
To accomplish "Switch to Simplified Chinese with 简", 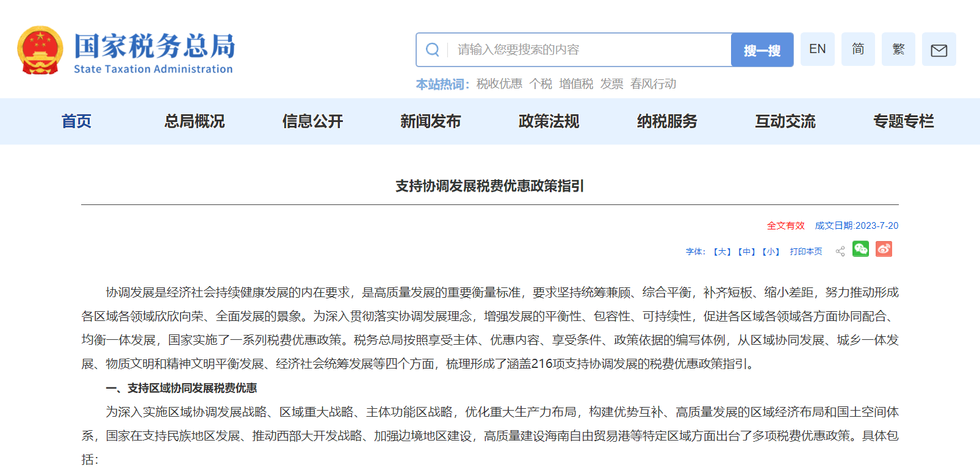I will 858,49.
